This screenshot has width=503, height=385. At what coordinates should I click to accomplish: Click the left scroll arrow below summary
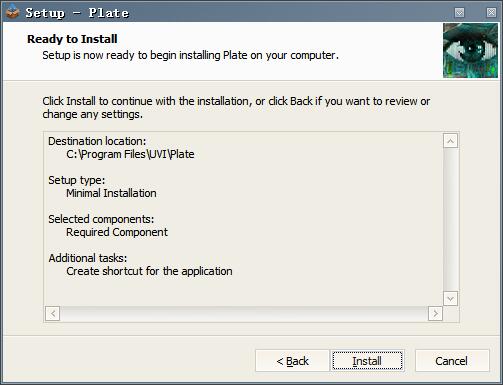click(53, 313)
